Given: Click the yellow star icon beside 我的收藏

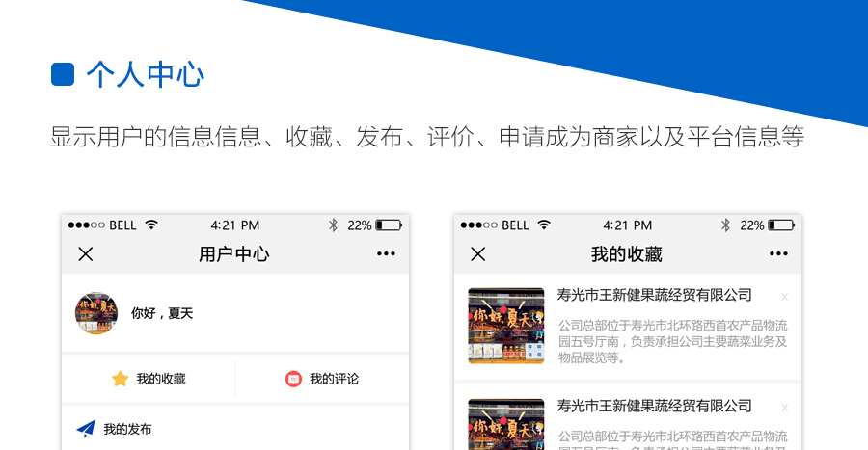Looking at the screenshot, I should [120, 379].
